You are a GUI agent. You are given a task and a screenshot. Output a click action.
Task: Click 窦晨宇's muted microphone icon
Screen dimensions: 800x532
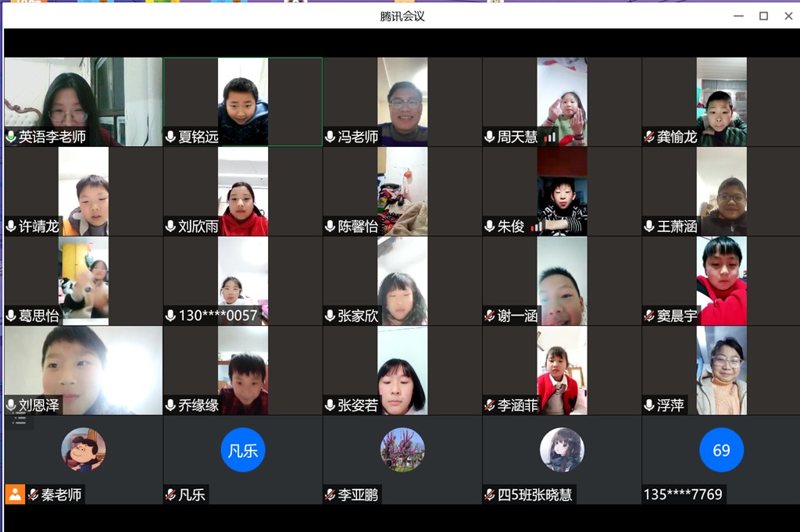pos(649,316)
